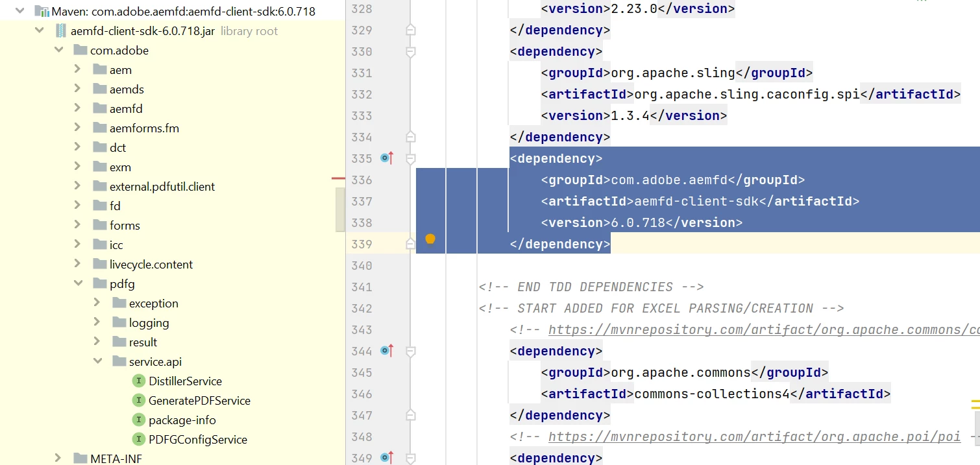Click the GeneratePDFService interface icon
The width and height of the screenshot is (980, 465).
pyautogui.click(x=138, y=400)
